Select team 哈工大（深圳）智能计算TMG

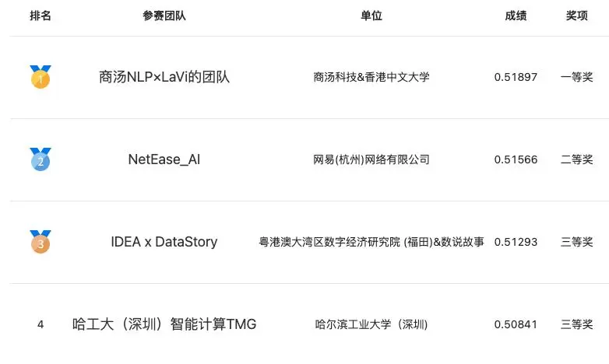164,324
